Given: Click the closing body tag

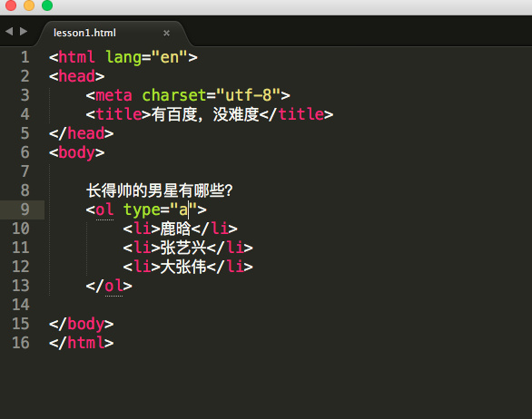Looking at the screenshot, I should (x=82, y=324).
